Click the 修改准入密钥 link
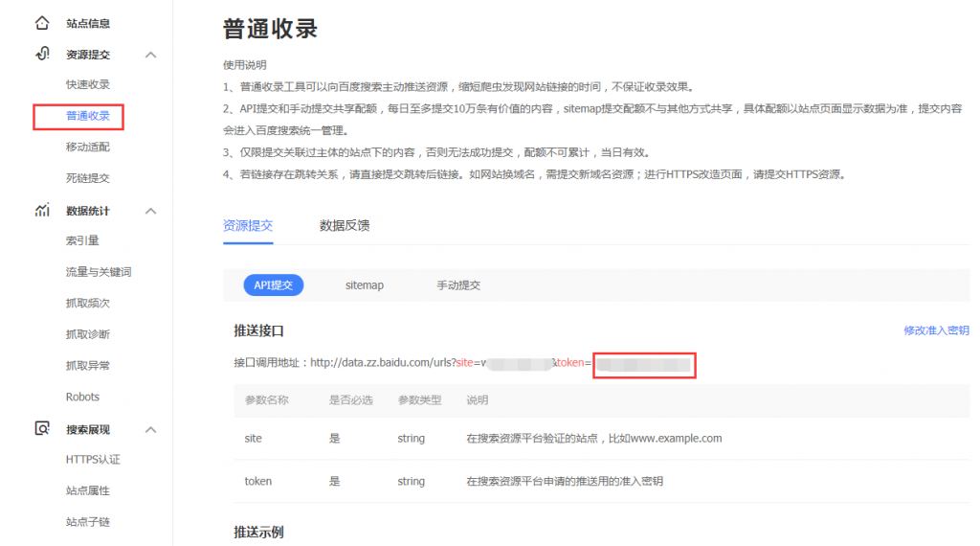Screen dimensions: 980x546 point(936,330)
